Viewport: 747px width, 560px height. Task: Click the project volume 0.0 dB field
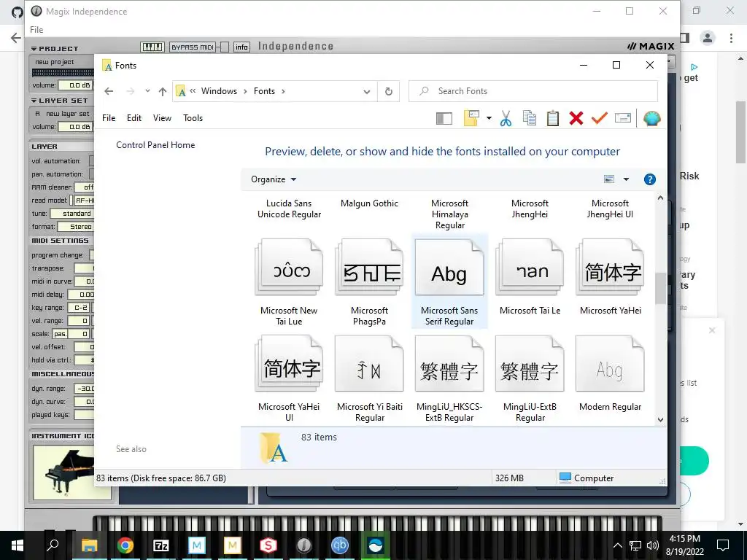pyautogui.click(x=75, y=85)
